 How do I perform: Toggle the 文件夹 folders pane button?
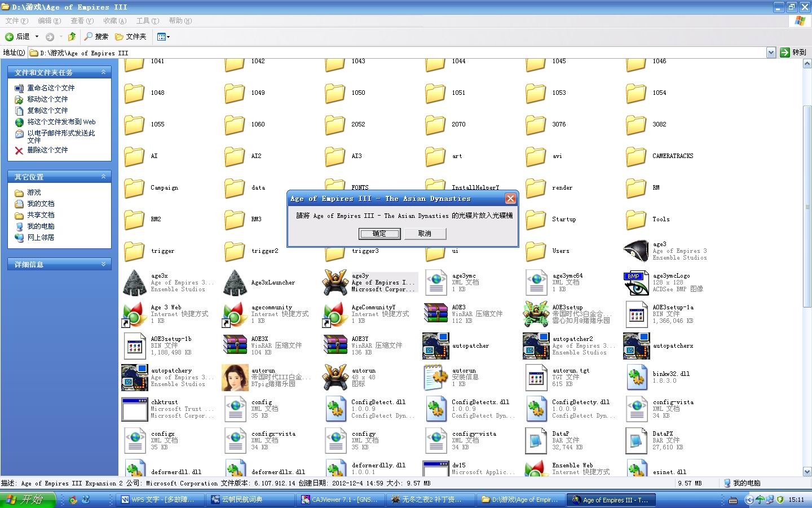click(x=131, y=37)
